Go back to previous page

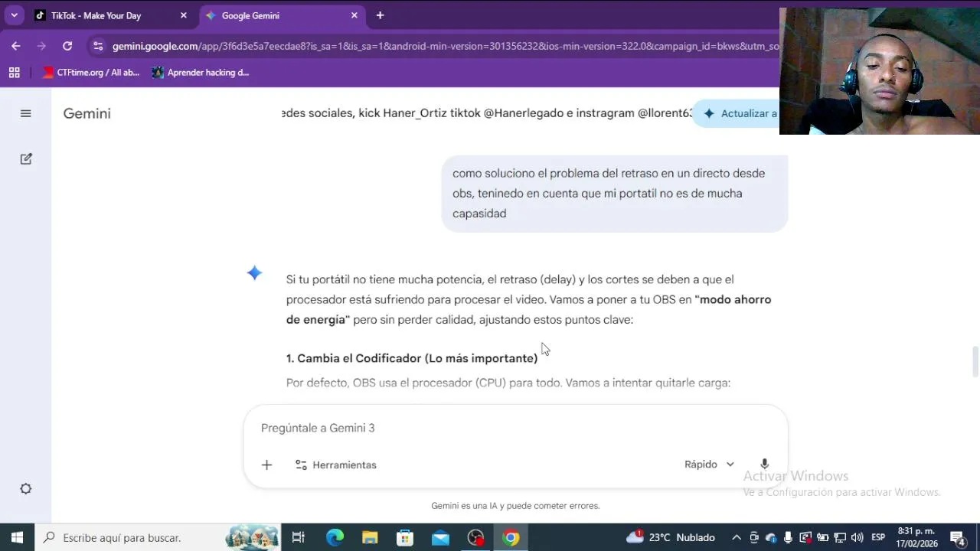click(16, 46)
